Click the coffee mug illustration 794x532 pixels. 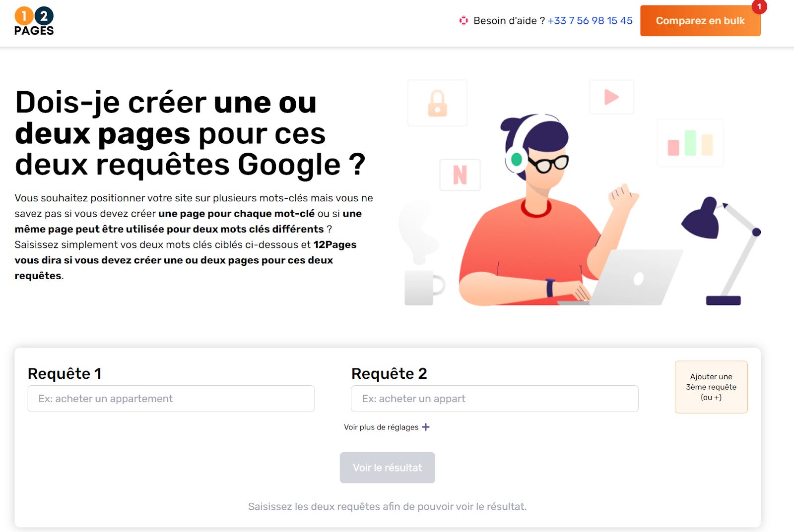(424, 287)
